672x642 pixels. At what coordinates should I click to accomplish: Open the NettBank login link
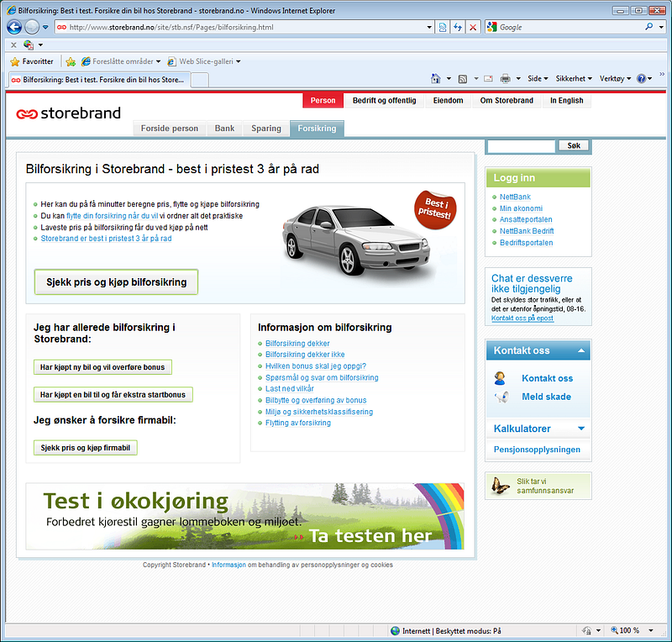(515, 197)
